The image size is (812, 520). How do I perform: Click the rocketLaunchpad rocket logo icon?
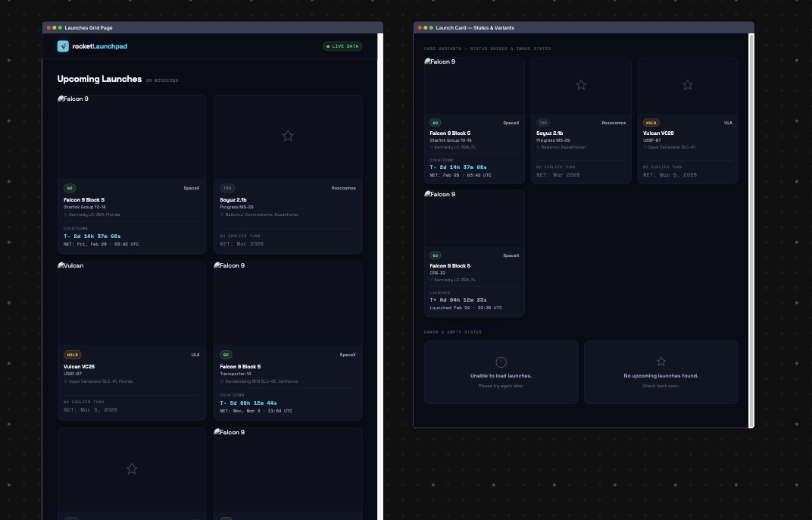tap(64, 45)
